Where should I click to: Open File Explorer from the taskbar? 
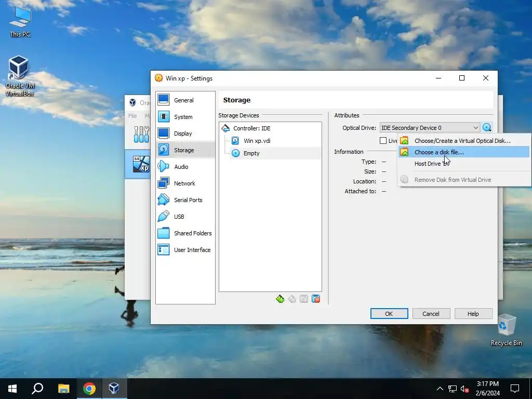click(x=63, y=389)
